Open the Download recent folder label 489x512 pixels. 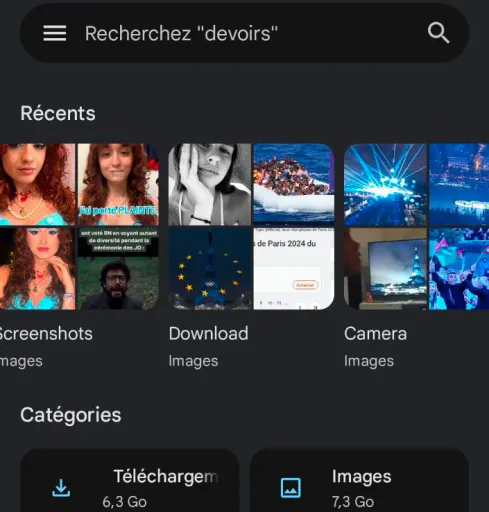209,334
